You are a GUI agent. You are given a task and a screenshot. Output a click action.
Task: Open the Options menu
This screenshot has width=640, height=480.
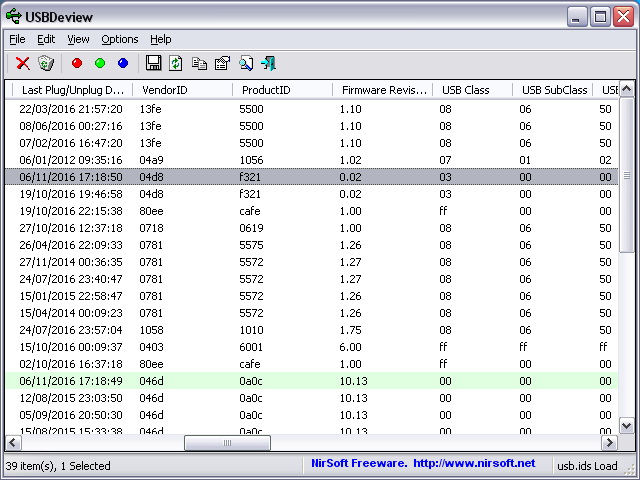119,39
